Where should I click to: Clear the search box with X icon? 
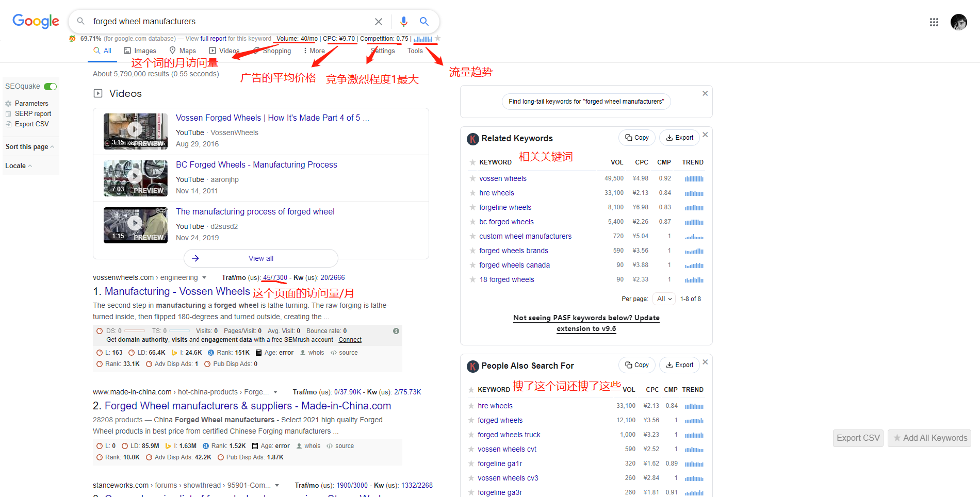coord(379,22)
